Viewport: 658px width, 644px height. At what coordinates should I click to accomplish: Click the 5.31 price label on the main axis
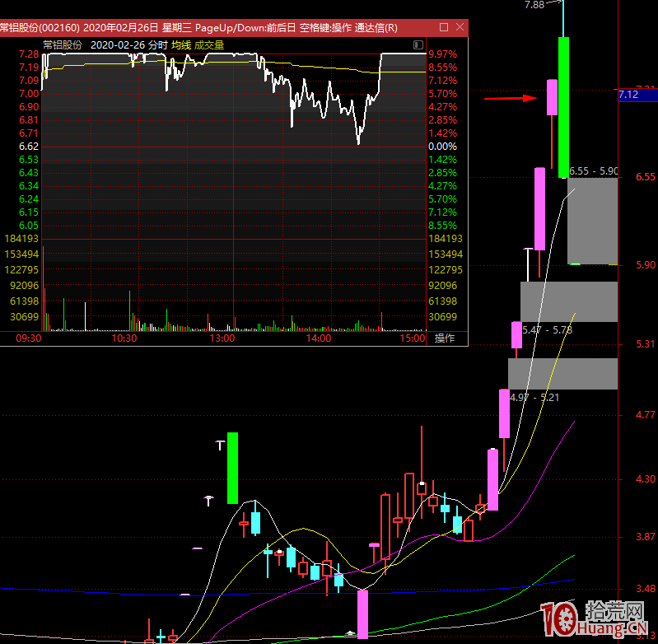(646, 344)
